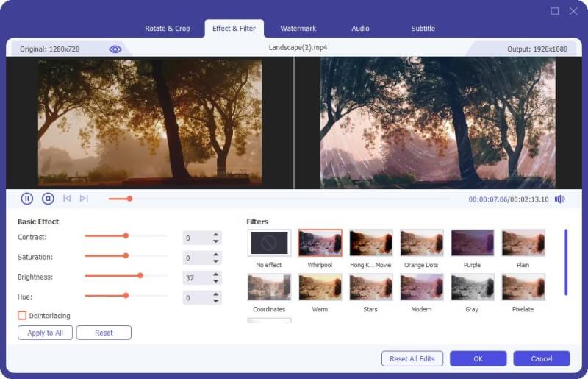Click the output video preview pane

tap(437, 123)
